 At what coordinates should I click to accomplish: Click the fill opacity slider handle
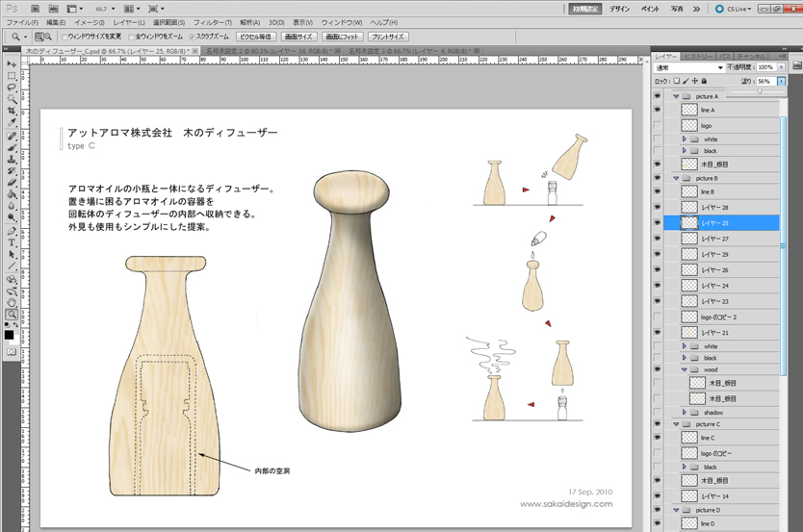(760, 92)
